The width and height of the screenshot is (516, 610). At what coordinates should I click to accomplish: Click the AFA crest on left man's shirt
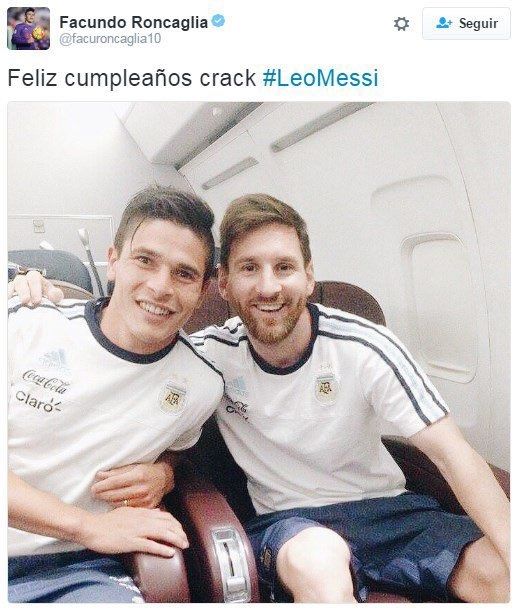click(x=173, y=398)
